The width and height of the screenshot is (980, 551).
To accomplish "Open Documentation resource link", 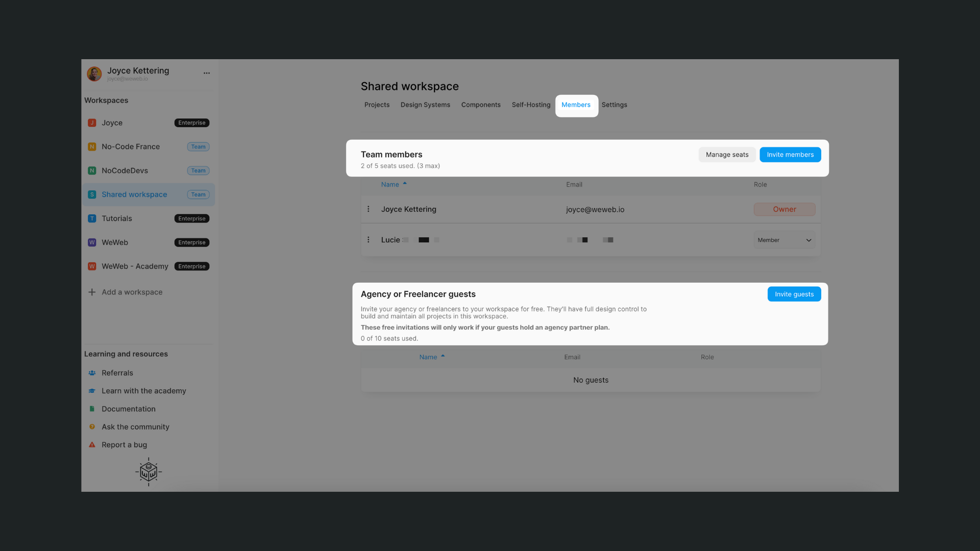I will pyautogui.click(x=128, y=409).
